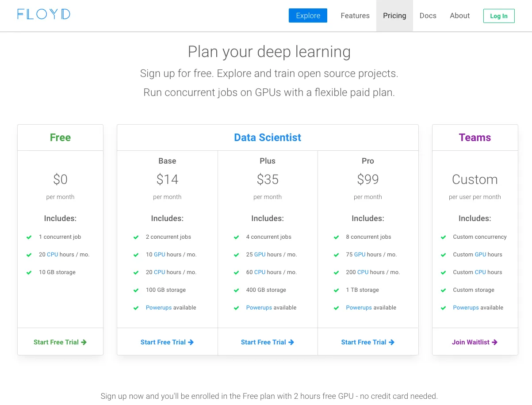Click checkmark beside 4 concurrent jobs

click(237, 237)
